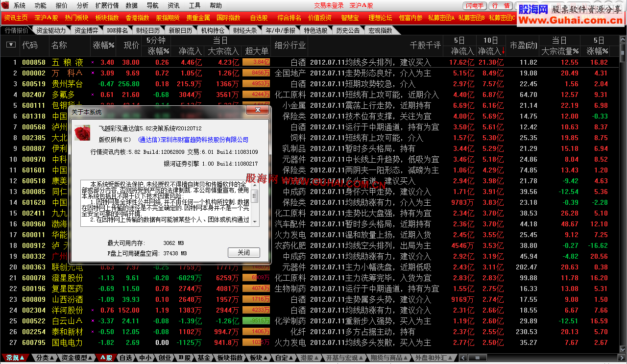Click the 贵重金属 red toolbar button
The height and width of the screenshot is (364, 627).
click(198, 18)
